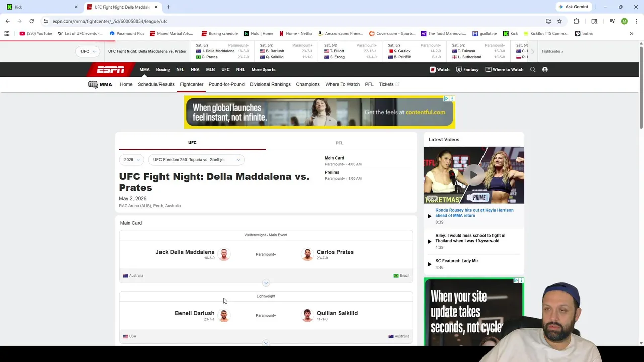Play the Ronda Rousey hits out video link

pos(474,213)
